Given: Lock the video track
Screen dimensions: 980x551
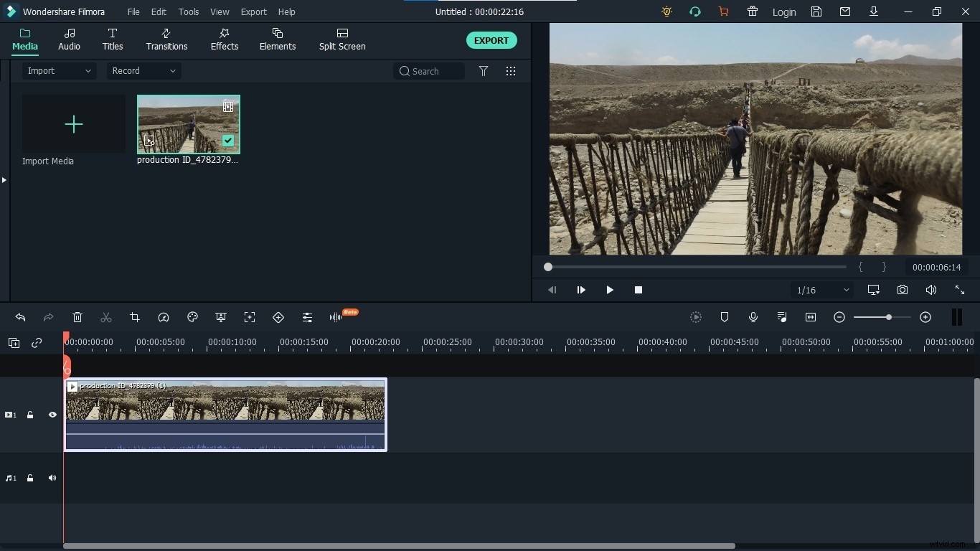Looking at the screenshot, I should 30,415.
